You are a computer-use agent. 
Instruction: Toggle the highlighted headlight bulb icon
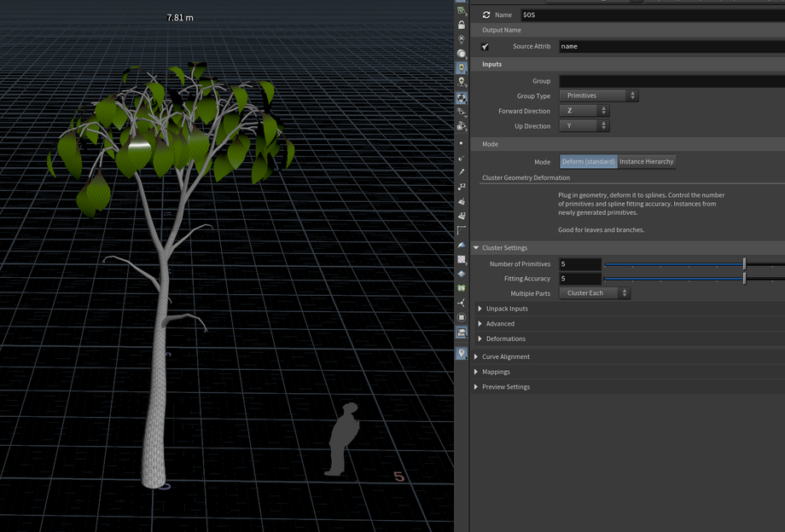[462, 67]
